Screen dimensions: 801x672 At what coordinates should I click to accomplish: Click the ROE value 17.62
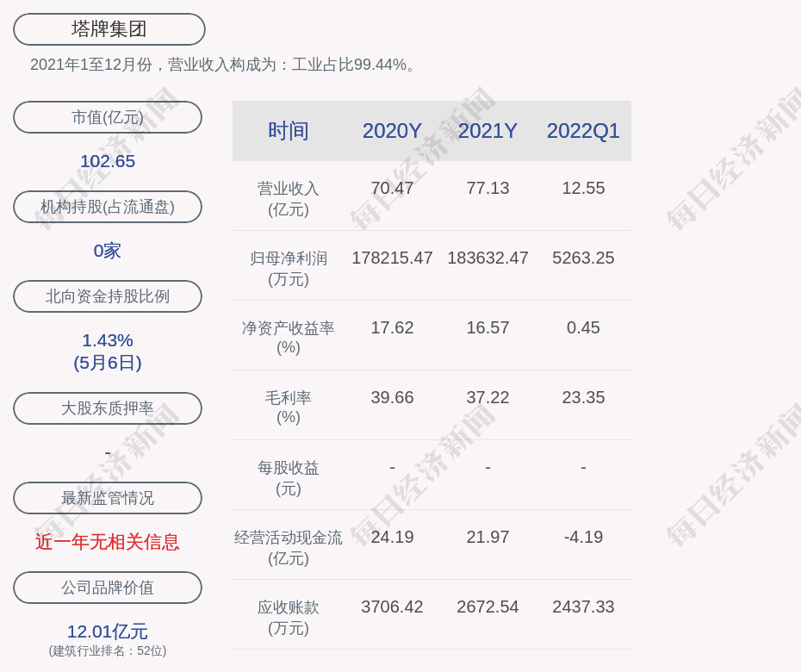392,327
